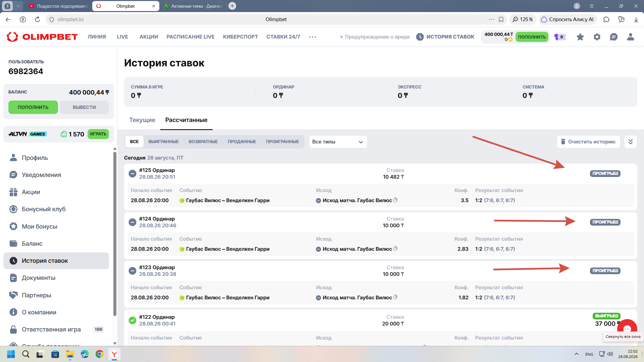
Task: Click 'Спросить Алису AI' in the browser toolbar
Action: 568,19
